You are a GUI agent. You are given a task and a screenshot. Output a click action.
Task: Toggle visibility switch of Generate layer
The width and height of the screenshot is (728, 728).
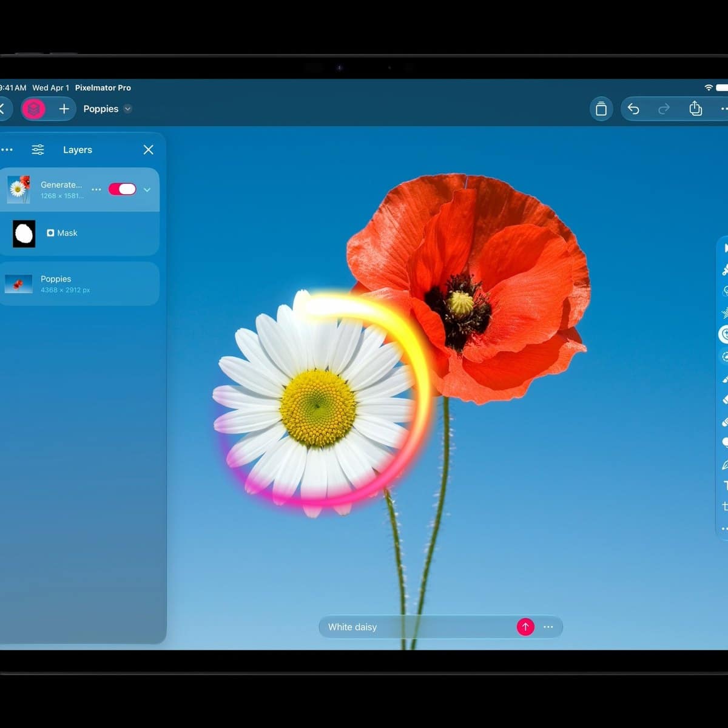123,189
